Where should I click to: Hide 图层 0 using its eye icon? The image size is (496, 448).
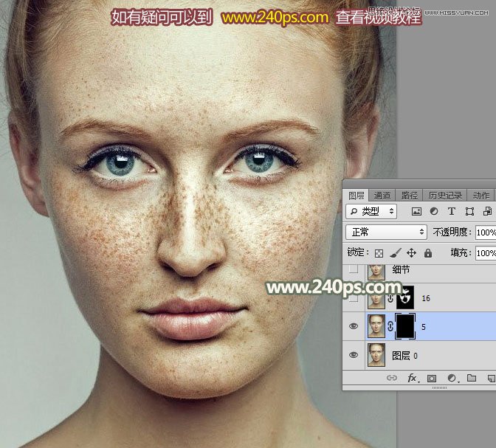point(354,355)
